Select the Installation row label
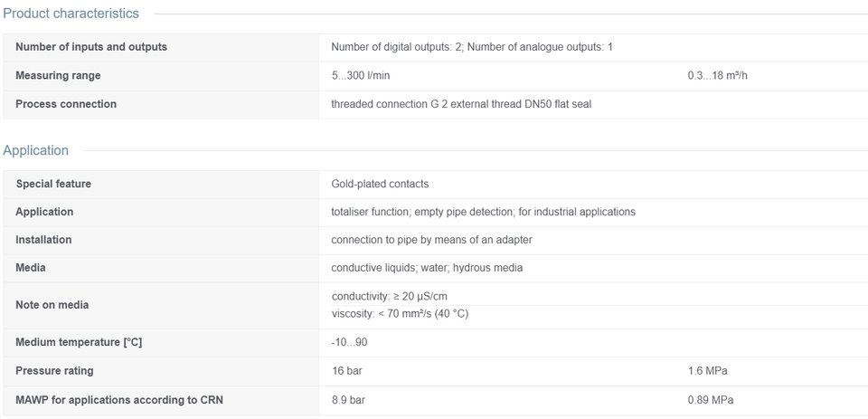868x419 pixels. tap(43, 240)
